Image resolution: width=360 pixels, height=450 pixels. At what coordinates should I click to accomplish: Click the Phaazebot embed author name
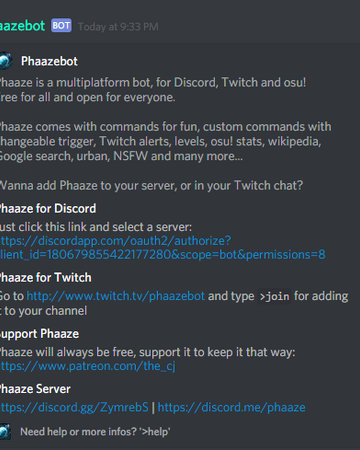pyautogui.click(x=49, y=61)
